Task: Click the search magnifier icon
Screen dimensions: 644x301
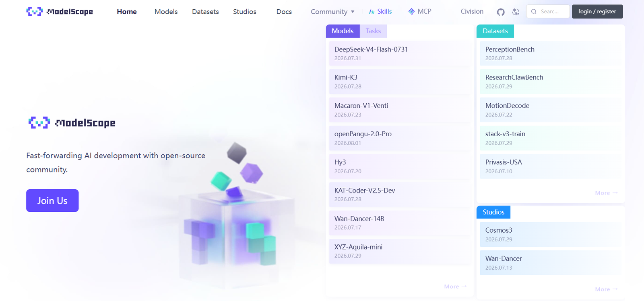Action: [534, 12]
